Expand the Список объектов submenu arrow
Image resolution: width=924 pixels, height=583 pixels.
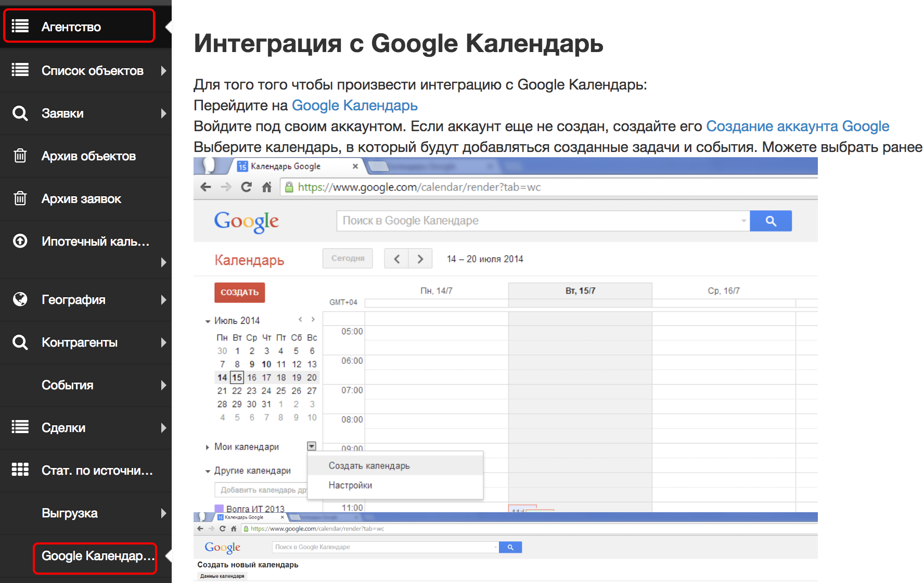click(x=163, y=70)
